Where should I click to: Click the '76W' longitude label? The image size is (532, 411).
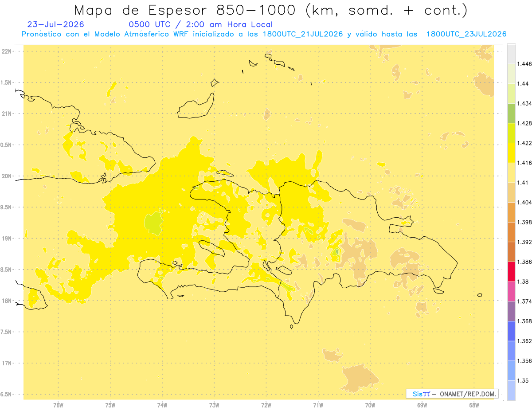(58, 405)
